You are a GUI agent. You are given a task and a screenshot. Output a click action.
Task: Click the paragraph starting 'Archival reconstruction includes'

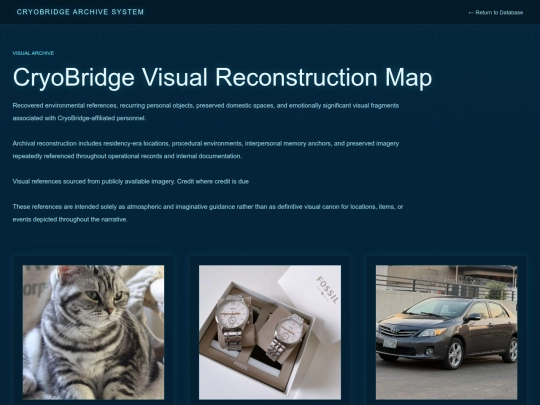(206, 150)
